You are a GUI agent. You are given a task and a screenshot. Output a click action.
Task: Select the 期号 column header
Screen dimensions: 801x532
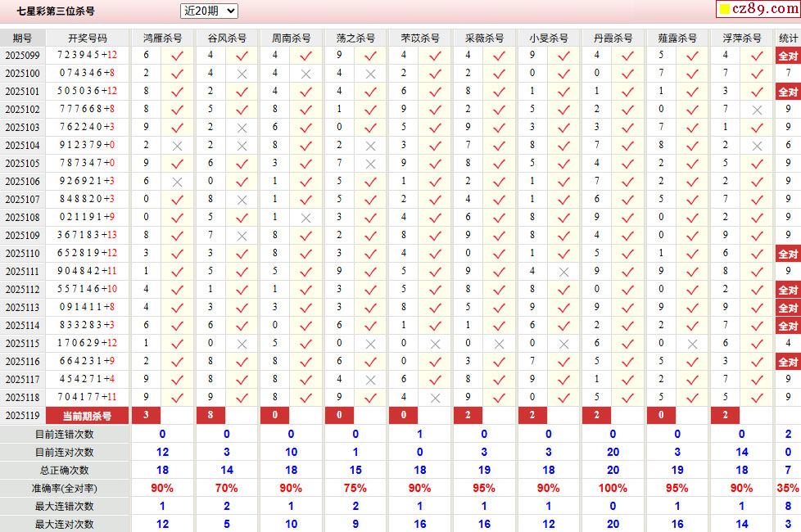click(22, 38)
